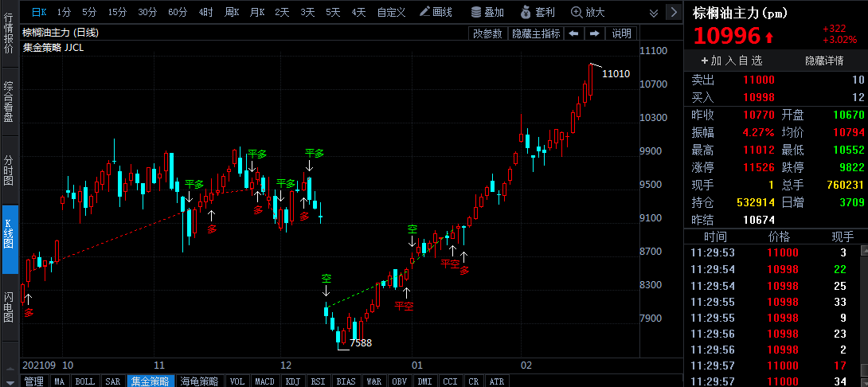Open the 行情报价 sidebar tab

(9, 33)
